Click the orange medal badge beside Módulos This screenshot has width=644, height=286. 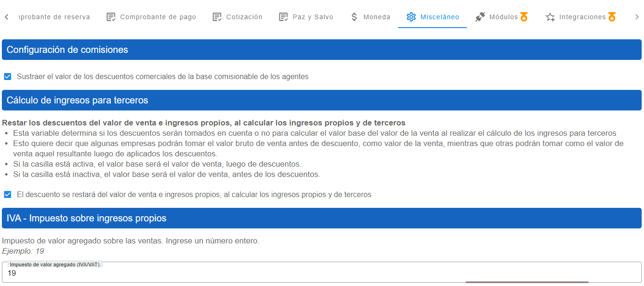tap(524, 17)
